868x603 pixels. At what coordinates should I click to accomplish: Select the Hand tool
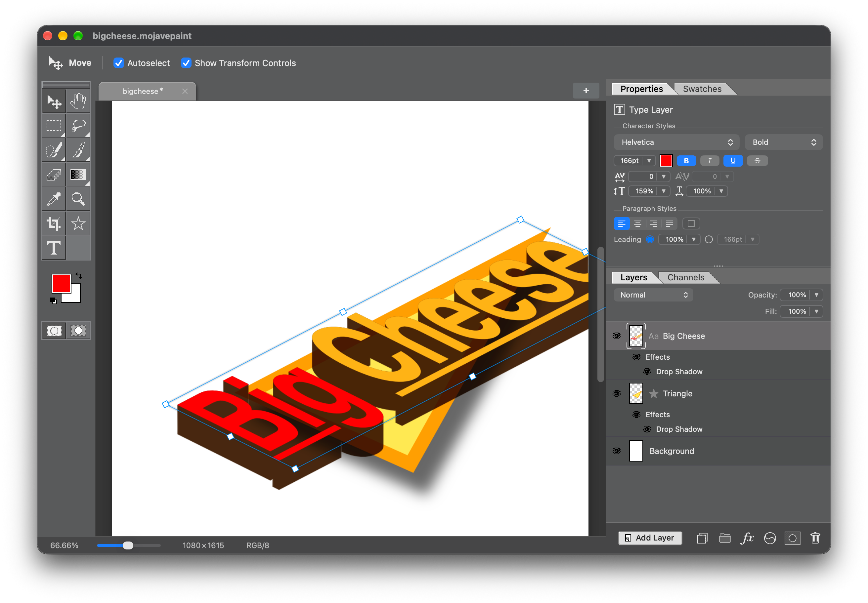78,101
